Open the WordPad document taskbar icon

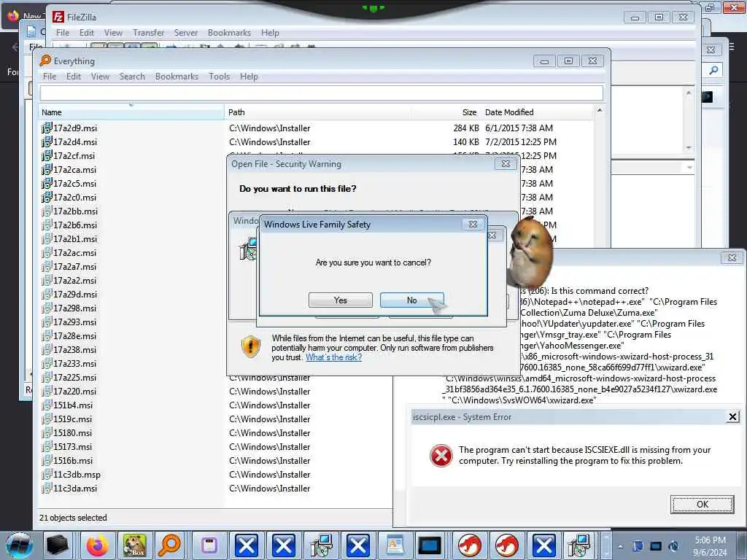tap(395, 545)
